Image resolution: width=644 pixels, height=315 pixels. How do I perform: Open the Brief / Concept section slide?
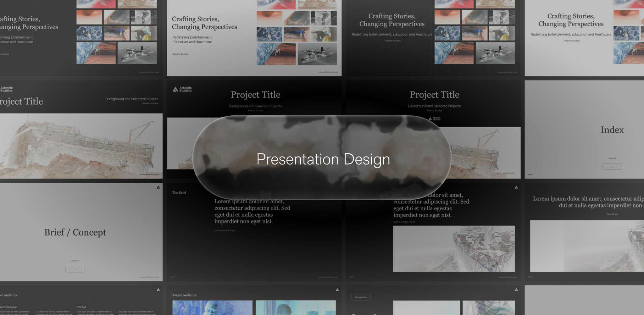tap(81, 232)
